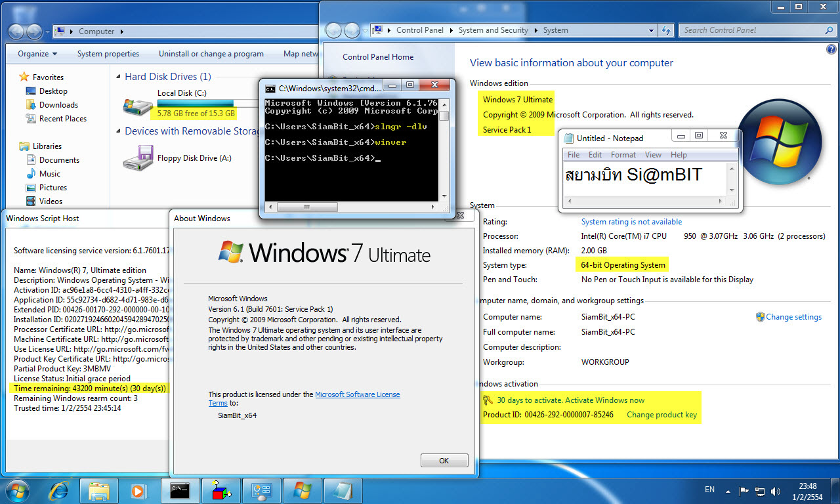Image resolution: width=840 pixels, height=504 pixels.
Task: Open help in the System control panel
Action: coord(831,49)
